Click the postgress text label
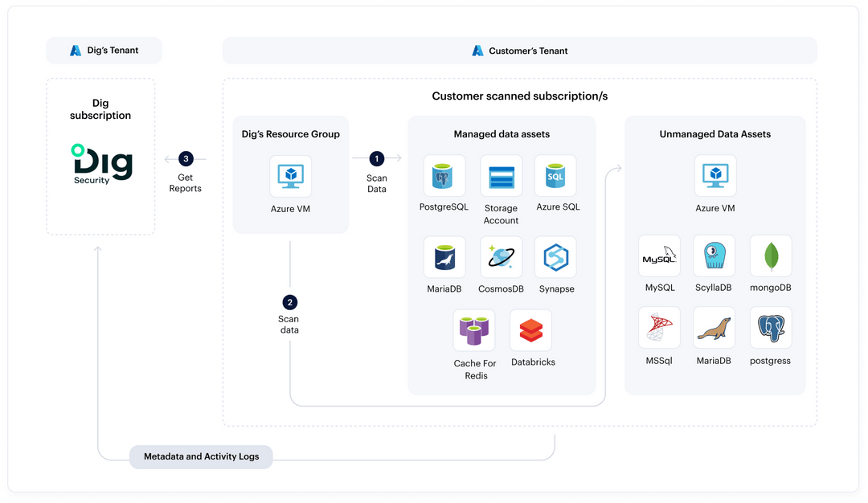This screenshot has width=868, height=503. coord(770,361)
